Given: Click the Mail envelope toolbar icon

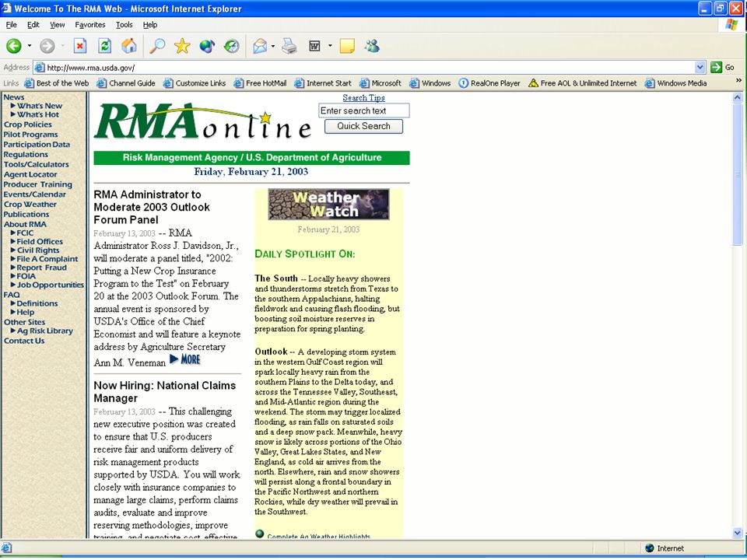Looking at the screenshot, I should (x=260, y=46).
